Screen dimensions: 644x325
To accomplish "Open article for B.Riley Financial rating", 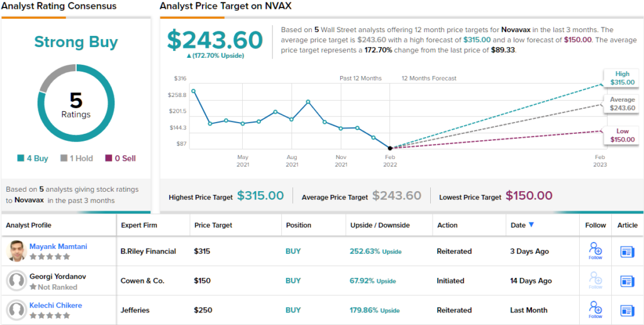I will 627,251.
